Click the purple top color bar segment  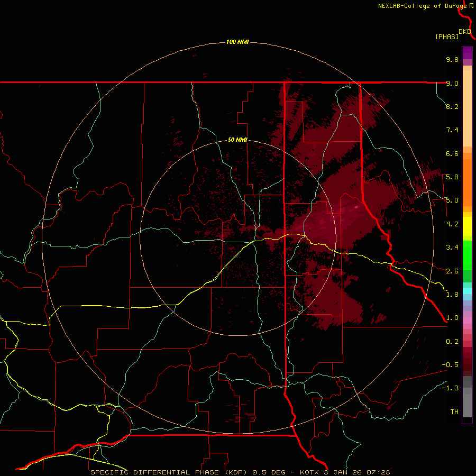pyautogui.click(x=467, y=53)
